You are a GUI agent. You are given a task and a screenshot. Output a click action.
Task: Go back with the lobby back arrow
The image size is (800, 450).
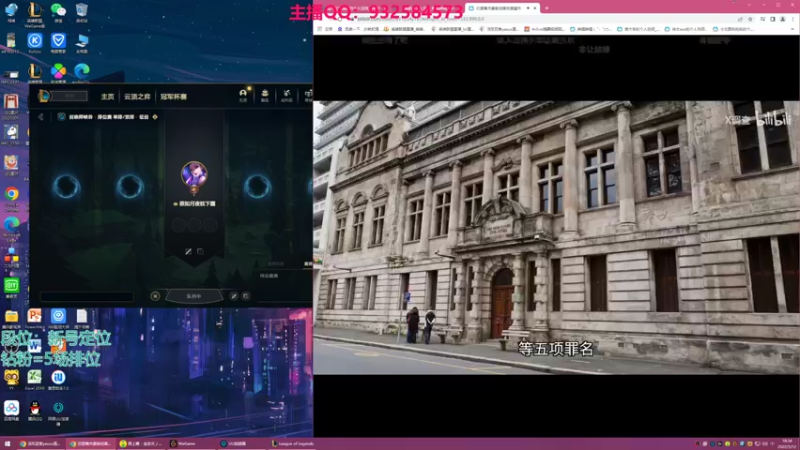(41, 117)
